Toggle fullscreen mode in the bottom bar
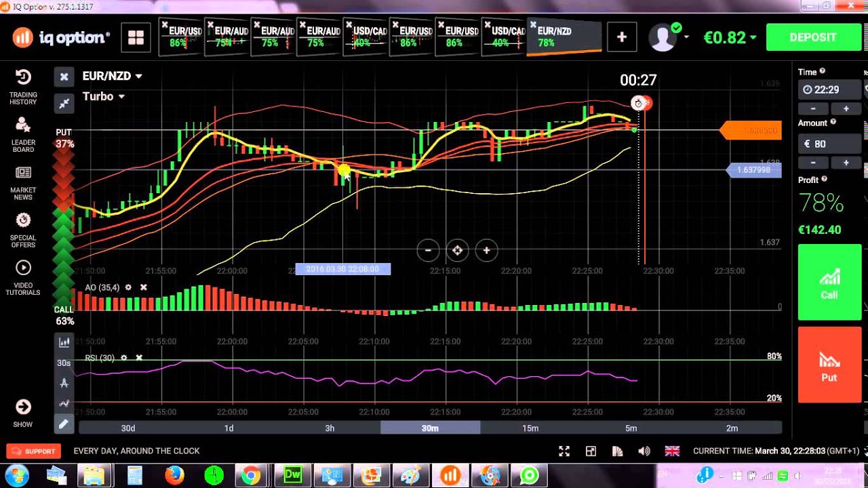Screen dimensions: 868x488 click(x=564, y=451)
